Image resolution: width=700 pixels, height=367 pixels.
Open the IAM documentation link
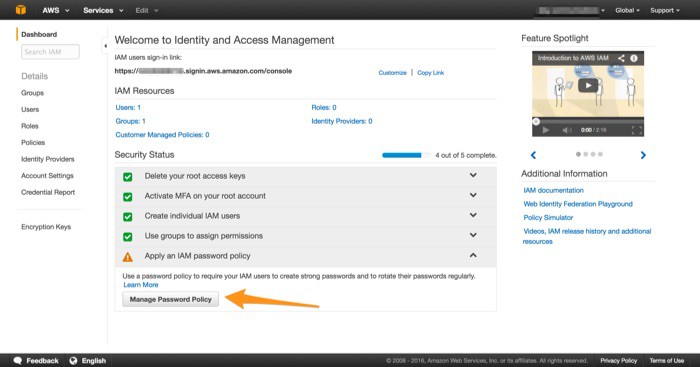pos(554,190)
